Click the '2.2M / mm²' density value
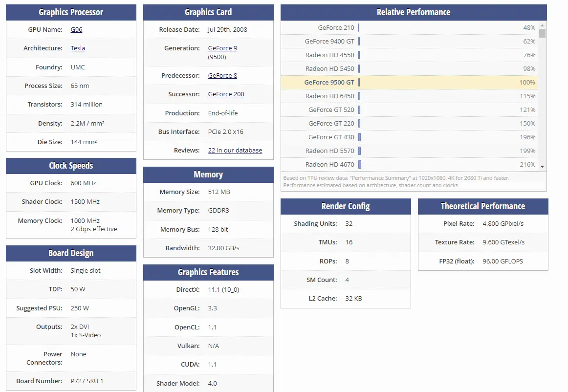Image resolution: width=568 pixels, height=392 pixels. [x=87, y=124]
